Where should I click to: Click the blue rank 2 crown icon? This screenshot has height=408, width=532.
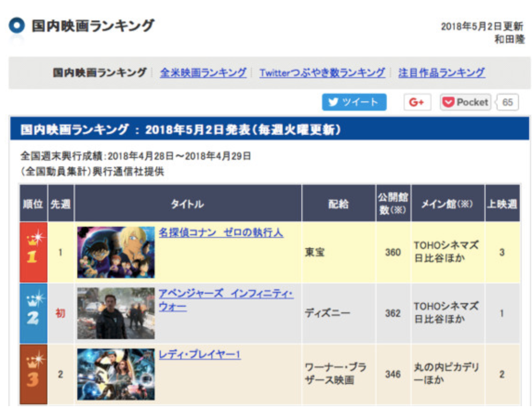pos(33,313)
